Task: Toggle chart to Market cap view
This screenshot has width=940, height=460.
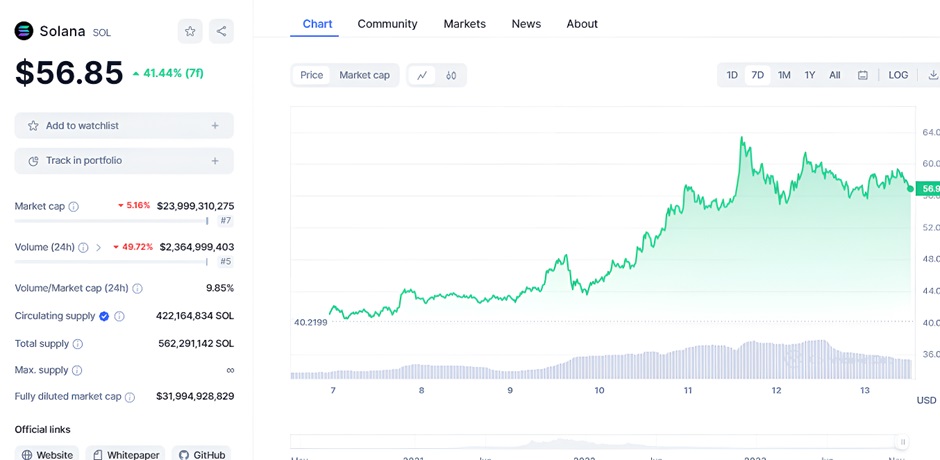Action: (x=364, y=75)
